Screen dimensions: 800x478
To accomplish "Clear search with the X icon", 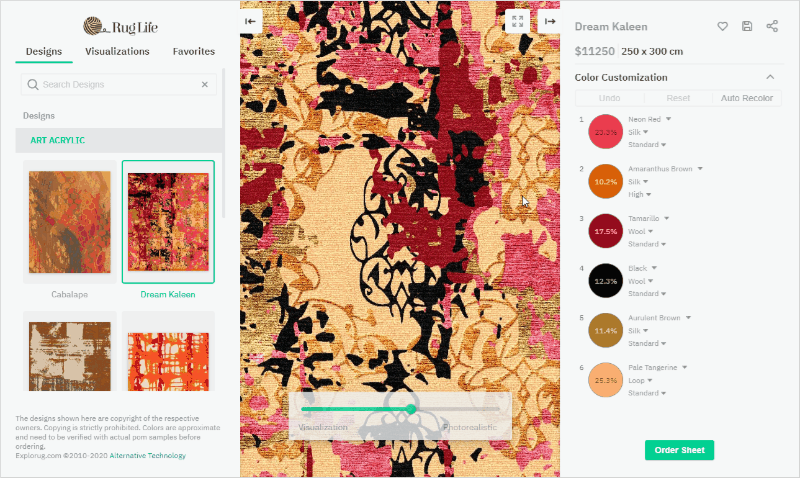I will pos(205,84).
